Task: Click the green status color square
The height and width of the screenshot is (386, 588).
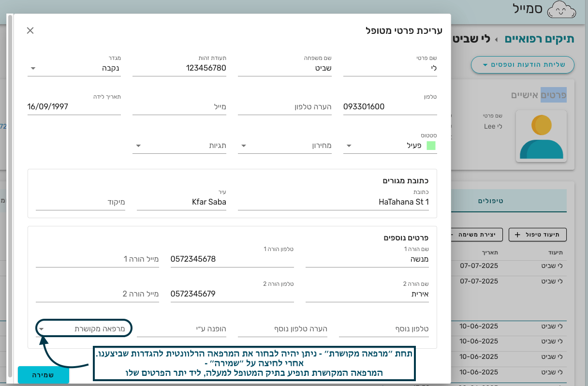Action: pos(431,146)
